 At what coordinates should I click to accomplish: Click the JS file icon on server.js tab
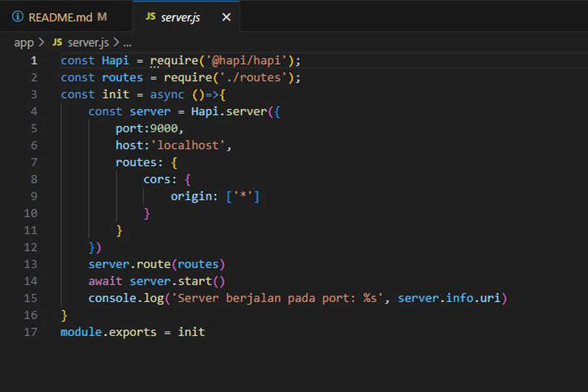tap(150, 16)
